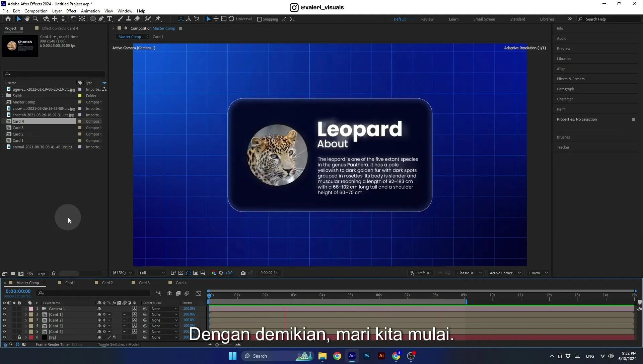The height and width of the screenshot is (364, 643).
Task: Create a new folder in Project panel
Action: click(13, 274)
